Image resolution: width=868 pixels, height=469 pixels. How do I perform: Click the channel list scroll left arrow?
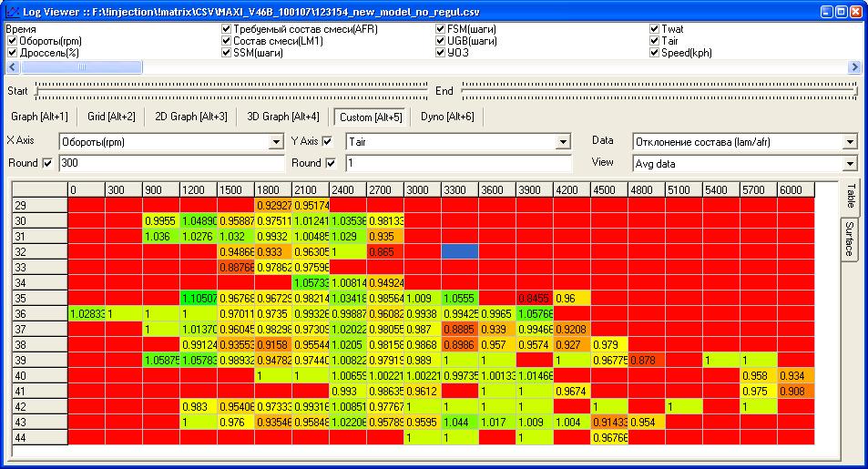click(12, 66)
